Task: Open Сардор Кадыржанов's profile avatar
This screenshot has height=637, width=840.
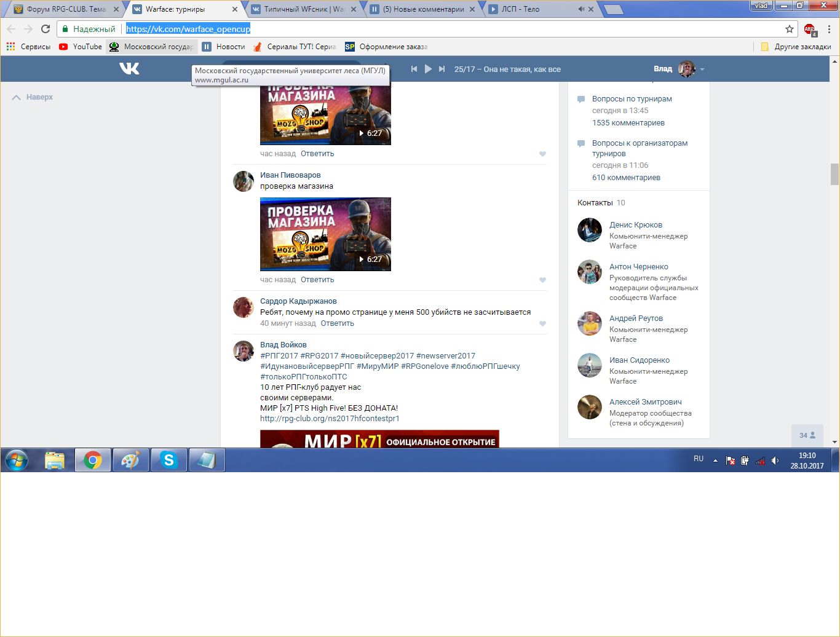Action: [x=244, y=307]
